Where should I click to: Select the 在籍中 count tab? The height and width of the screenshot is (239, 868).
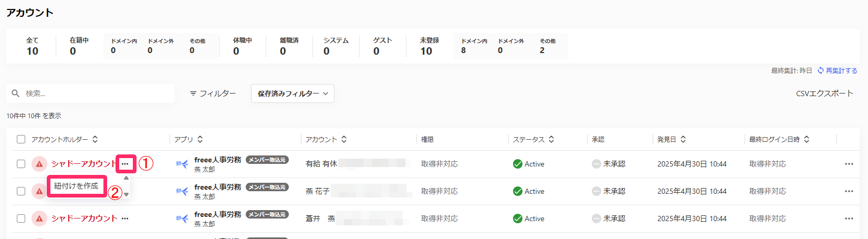[79, 46]
